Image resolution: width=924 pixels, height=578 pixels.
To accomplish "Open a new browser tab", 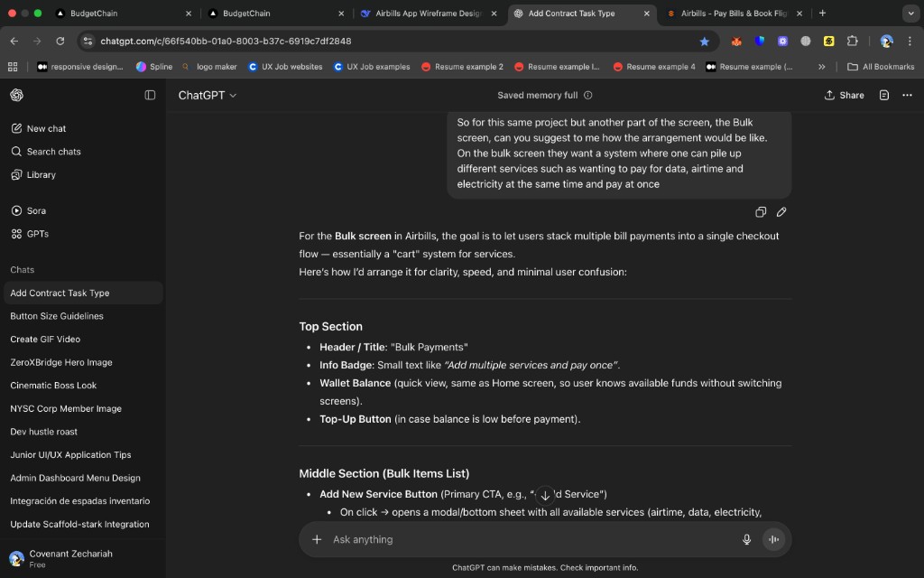I will [x=823, y=13].
